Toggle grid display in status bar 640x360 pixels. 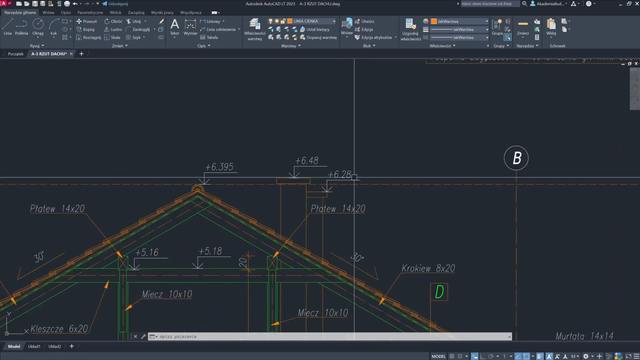(x=452, y=356)
